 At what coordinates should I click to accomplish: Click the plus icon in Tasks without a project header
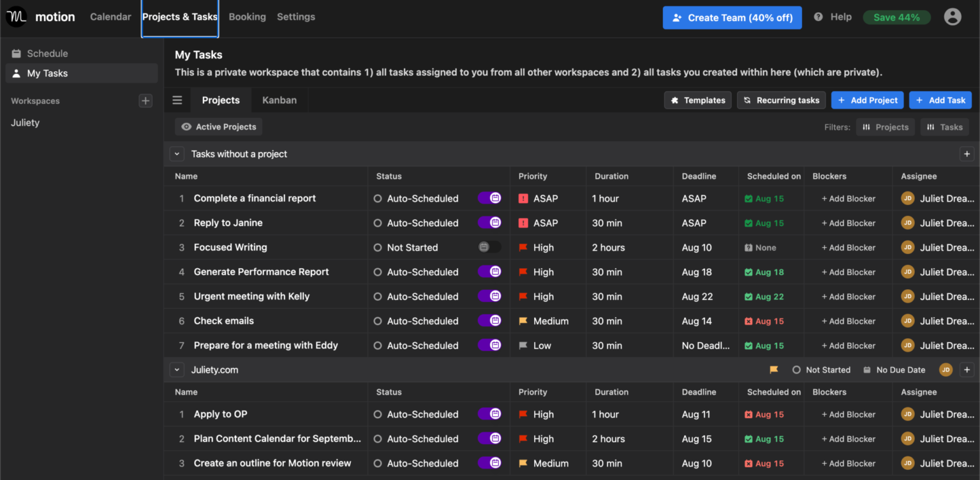click(x=967, y=154)
